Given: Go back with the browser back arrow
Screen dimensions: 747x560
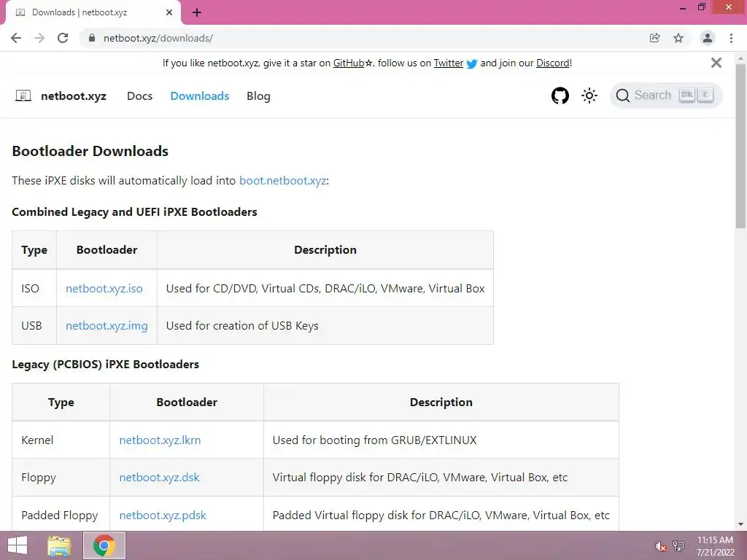Looking at the screenshot, I should 16,38.
